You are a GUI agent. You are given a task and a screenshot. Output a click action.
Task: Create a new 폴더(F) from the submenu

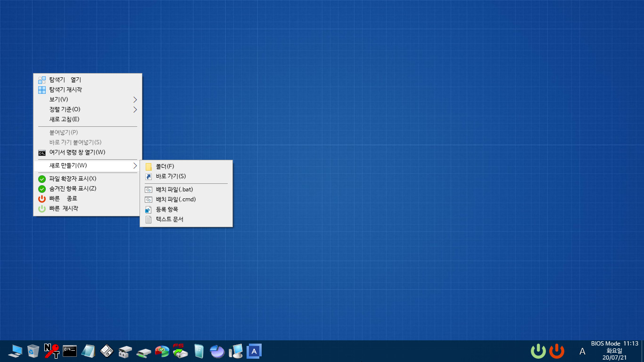[x=186, y=166]
